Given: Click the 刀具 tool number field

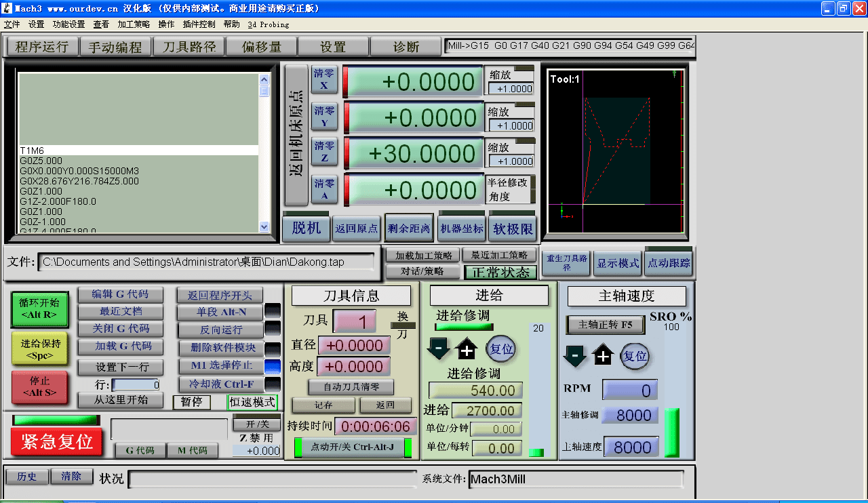Looking at the screenshot, I should click(x=354, y=321).
